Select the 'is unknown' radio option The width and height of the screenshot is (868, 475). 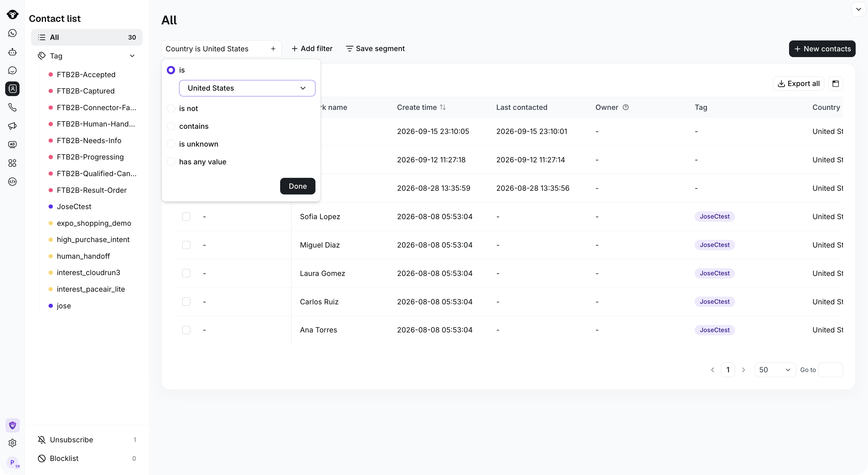click(x=171, y=144)
